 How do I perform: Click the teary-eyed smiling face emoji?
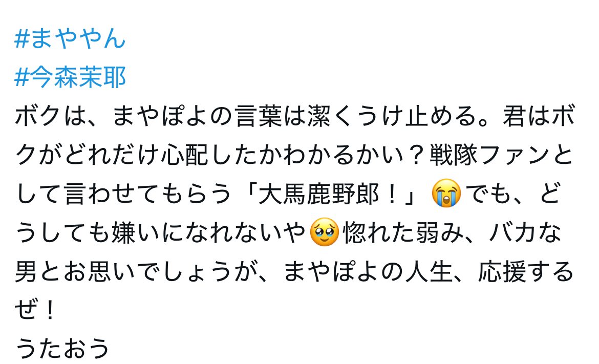(324, 232)
